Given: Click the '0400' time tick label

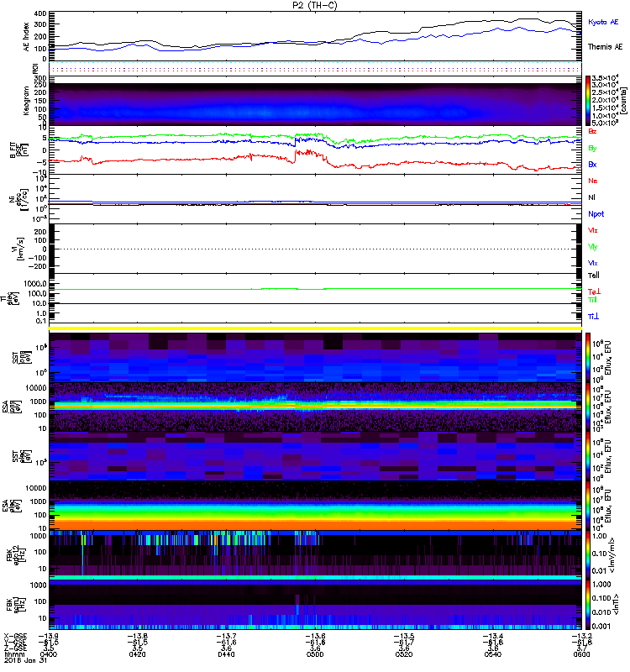Looking at the screenshot, I should (x=49, y=654).
